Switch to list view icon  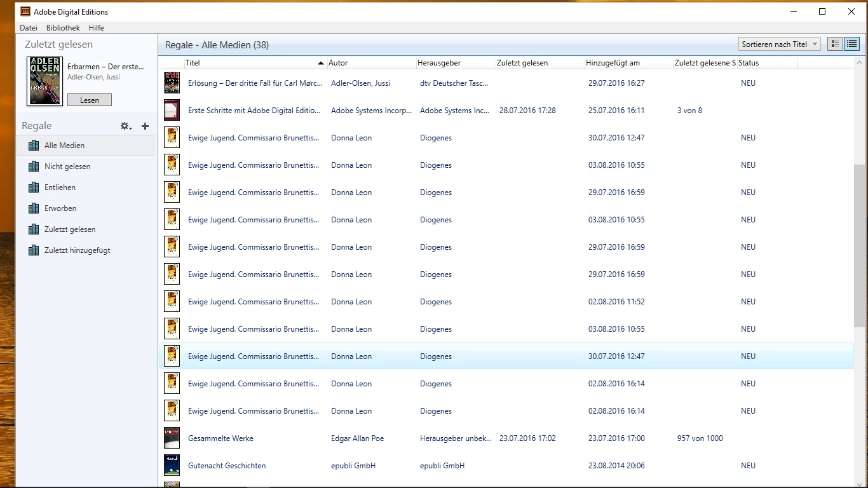pyautogui.click(x=851, y=44)
